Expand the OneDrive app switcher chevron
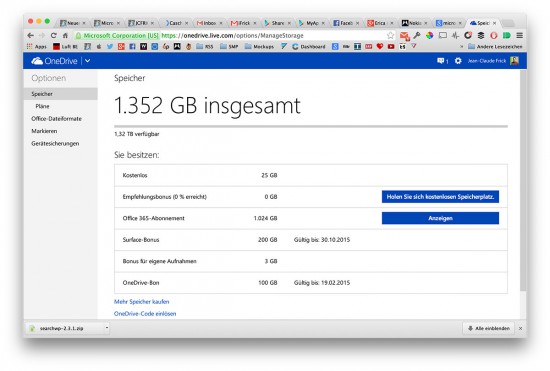The image size is (550, 371). tap(87, 61)
